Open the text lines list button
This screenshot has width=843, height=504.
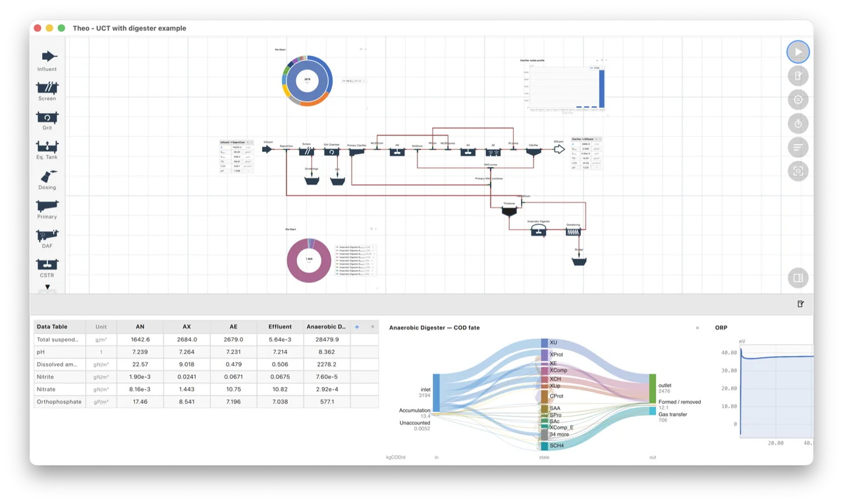click(798, 147)
